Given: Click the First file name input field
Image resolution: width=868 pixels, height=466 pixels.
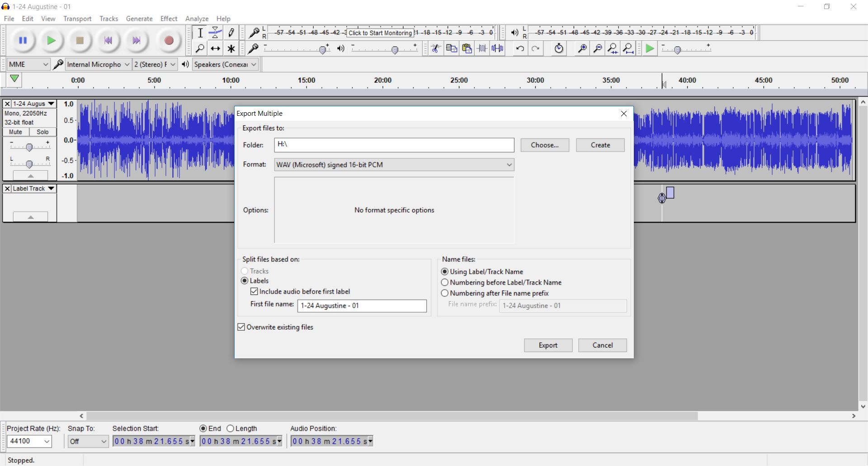Looking at the screenshot, I should point(362,306).
